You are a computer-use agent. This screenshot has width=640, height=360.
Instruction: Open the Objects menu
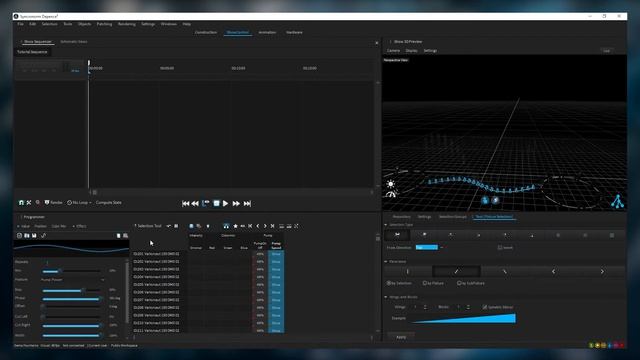(x=84, y=24)
